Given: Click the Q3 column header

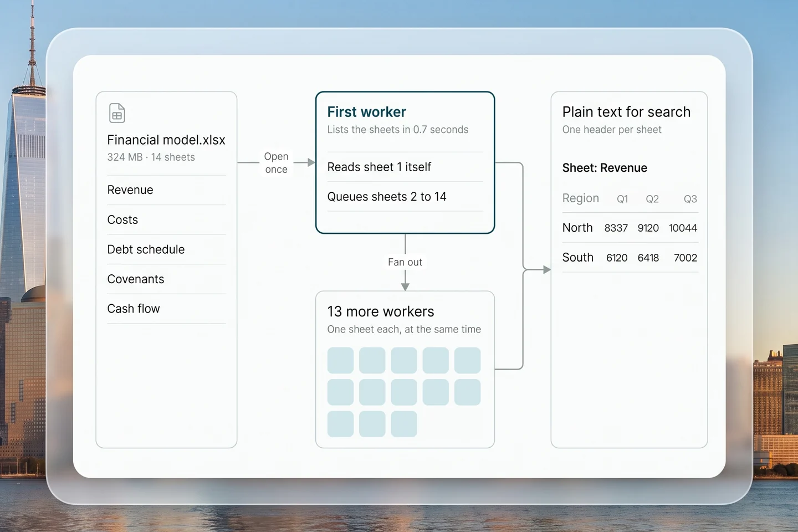Looking at the screenshot, I should pos(690,199).
